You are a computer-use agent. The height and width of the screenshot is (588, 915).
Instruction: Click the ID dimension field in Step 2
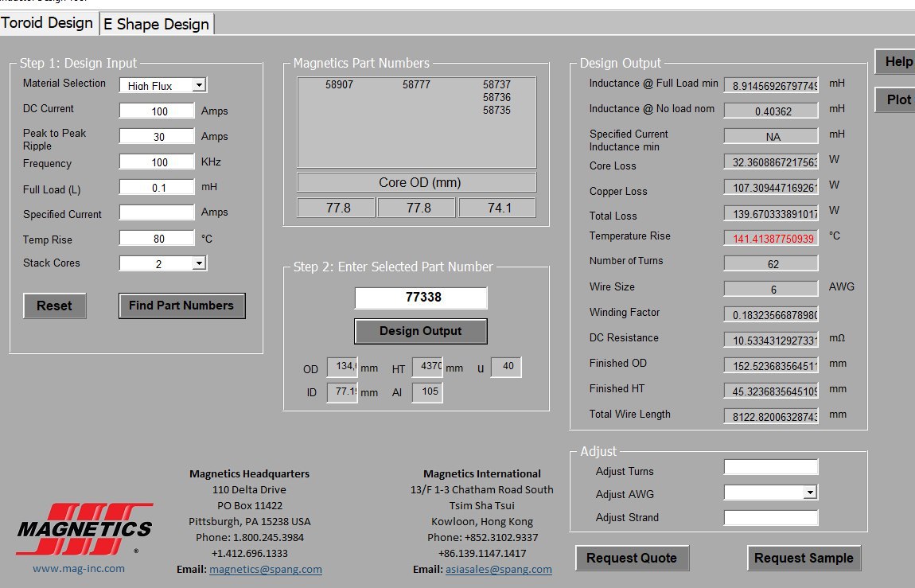(x=343, y=392)
